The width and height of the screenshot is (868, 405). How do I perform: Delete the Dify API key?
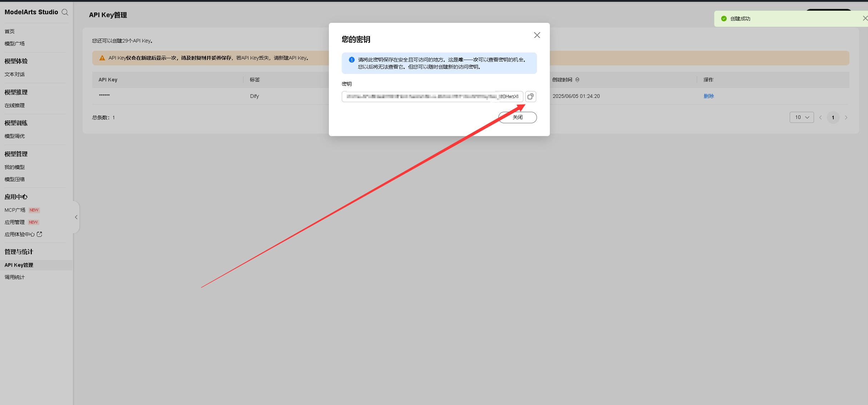click(x=708, y=96)
